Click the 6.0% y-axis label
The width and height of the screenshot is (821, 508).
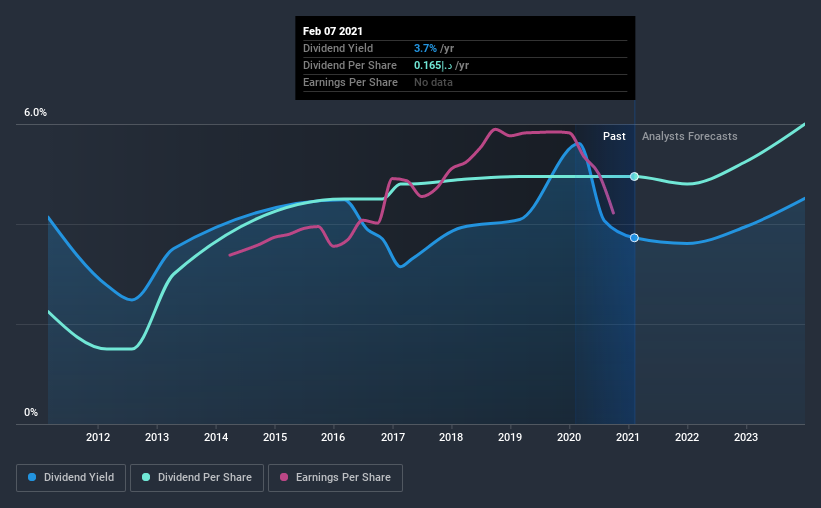coord(35,113)
